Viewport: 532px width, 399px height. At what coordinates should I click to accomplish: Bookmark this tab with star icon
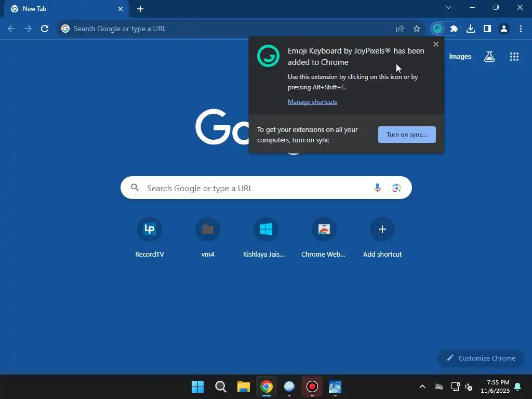pyautogui.click(x=417, y=29)
